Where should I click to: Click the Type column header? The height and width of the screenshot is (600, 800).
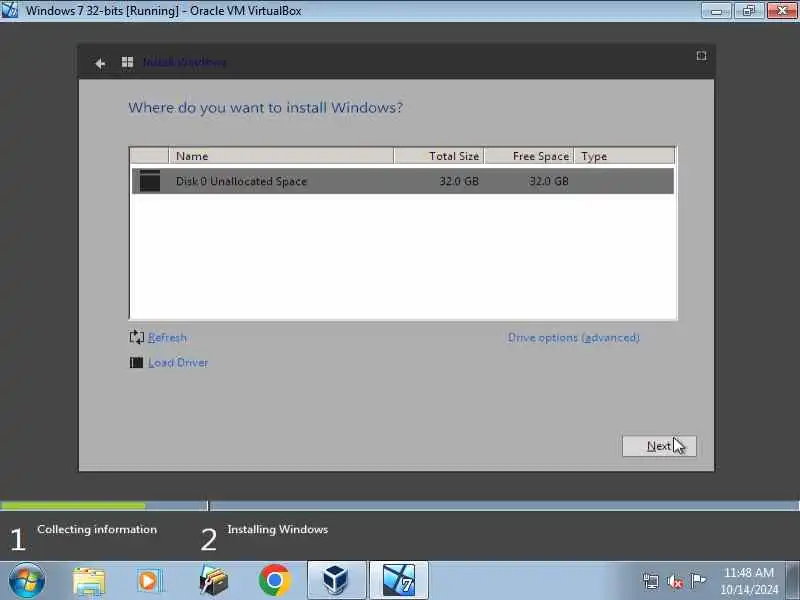pos(624,156)
